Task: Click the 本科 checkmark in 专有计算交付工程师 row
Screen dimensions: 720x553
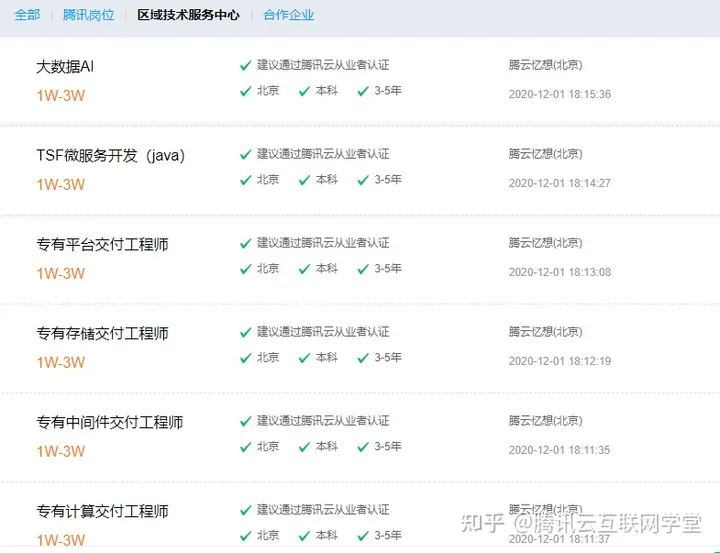Action: (304, 536)
